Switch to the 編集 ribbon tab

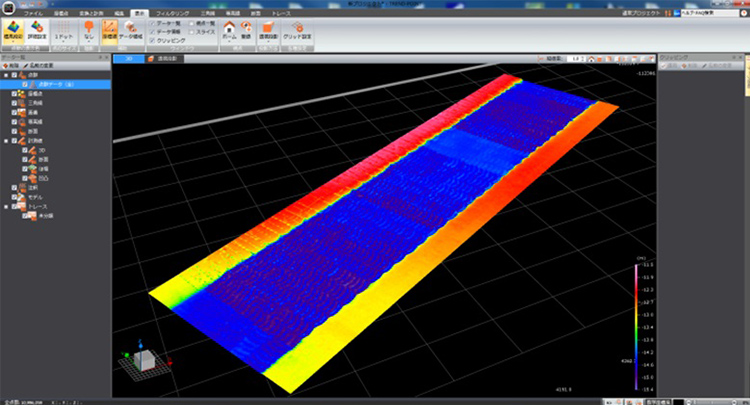coord(119,13)
